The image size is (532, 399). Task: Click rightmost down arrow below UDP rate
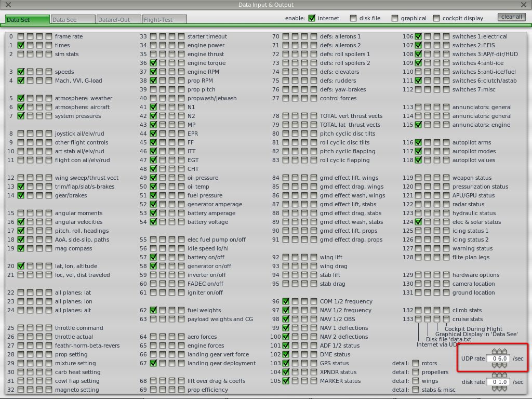click(504, 365)
